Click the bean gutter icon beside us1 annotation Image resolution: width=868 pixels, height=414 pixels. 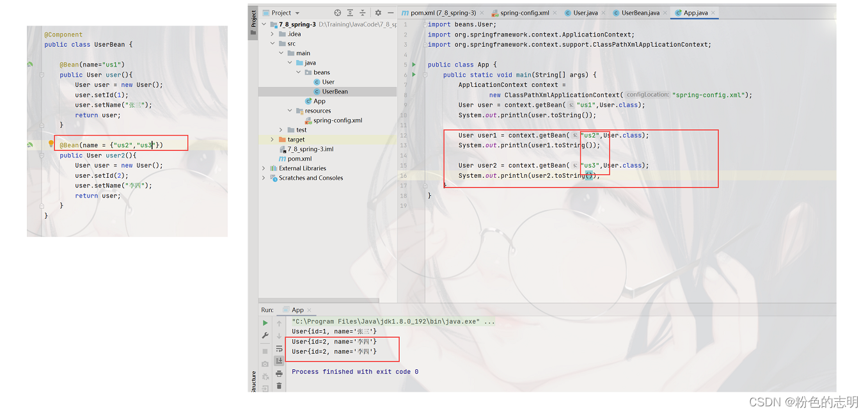[x=30, y=65]
